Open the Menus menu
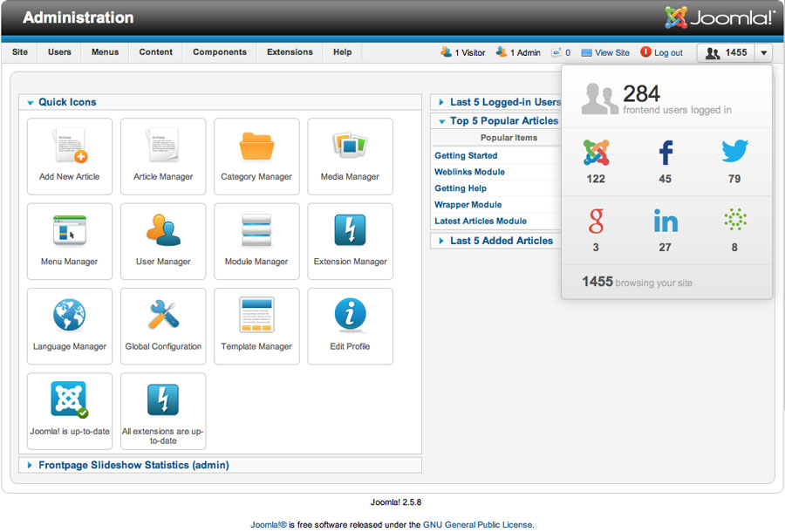 (106, 52)
